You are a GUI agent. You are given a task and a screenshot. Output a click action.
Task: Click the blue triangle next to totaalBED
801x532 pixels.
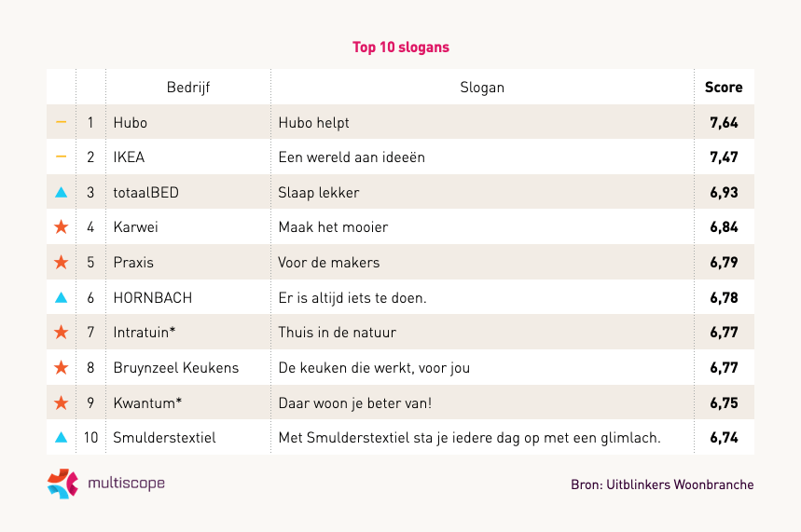click(x=62, y=193)
